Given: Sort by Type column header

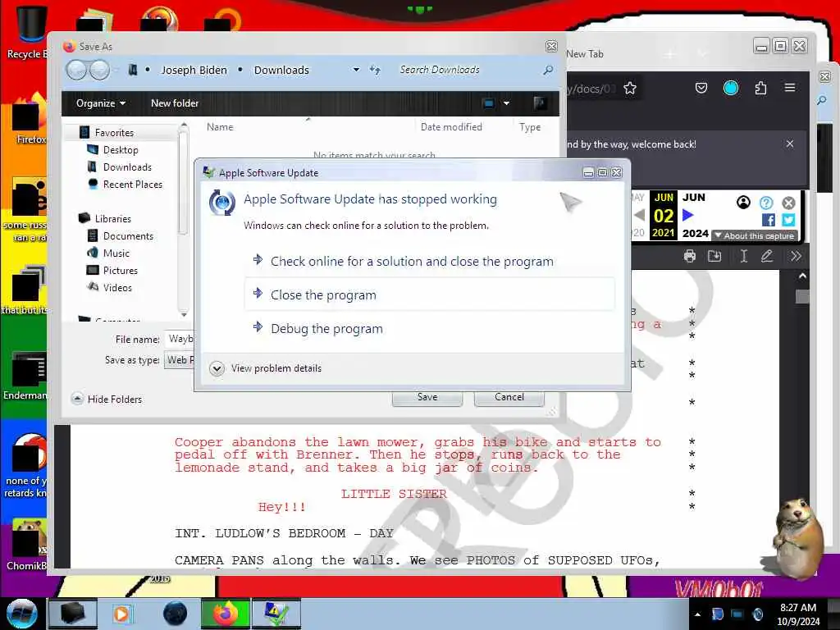Looking at the screenshot, I should coord(530,127).
